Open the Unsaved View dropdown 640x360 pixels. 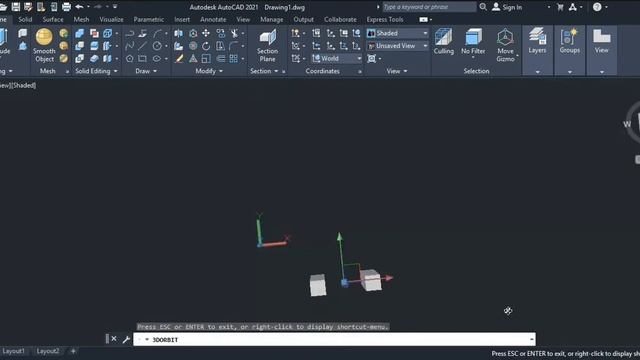pyautogui.click(x=397, y=46)
